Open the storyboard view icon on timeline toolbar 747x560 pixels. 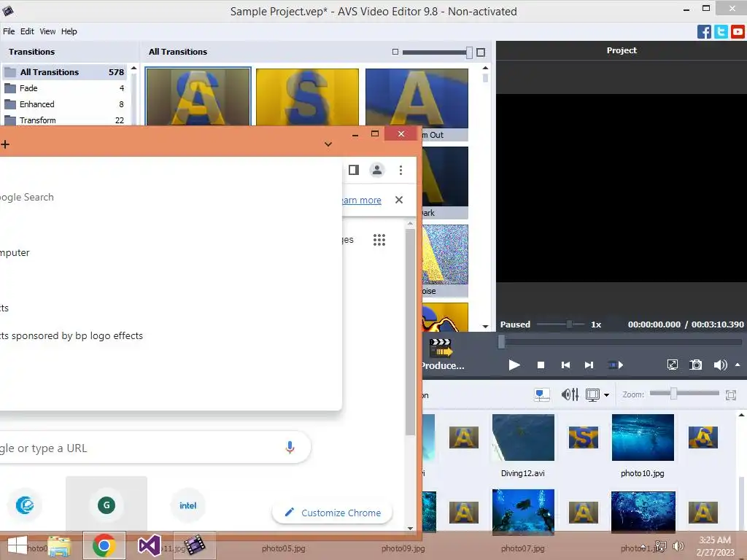[542, 394]
